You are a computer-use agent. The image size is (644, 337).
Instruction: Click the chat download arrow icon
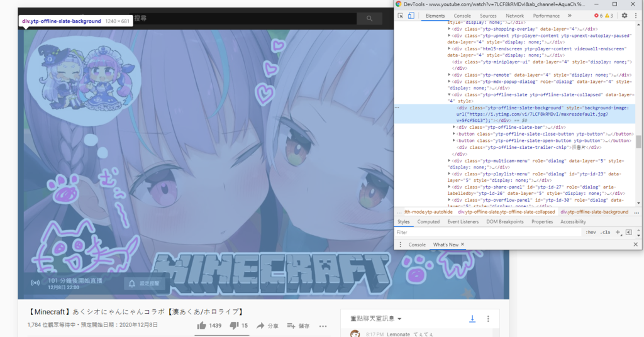point(472,319)
